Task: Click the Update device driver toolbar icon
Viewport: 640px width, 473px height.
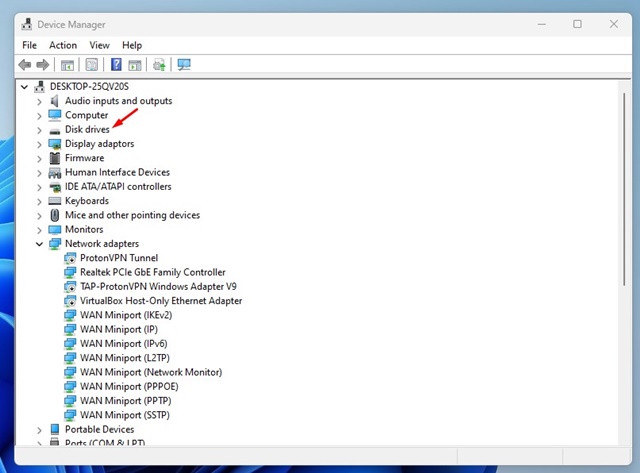Action: click(159, 64)
